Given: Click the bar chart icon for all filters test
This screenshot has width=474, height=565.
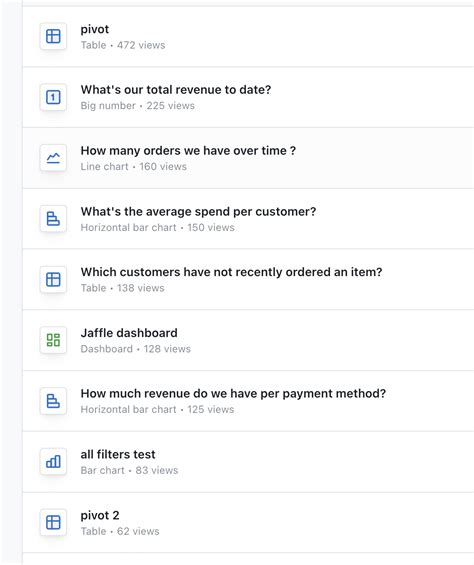Looking at the screenshot, I should pos(53,462).
